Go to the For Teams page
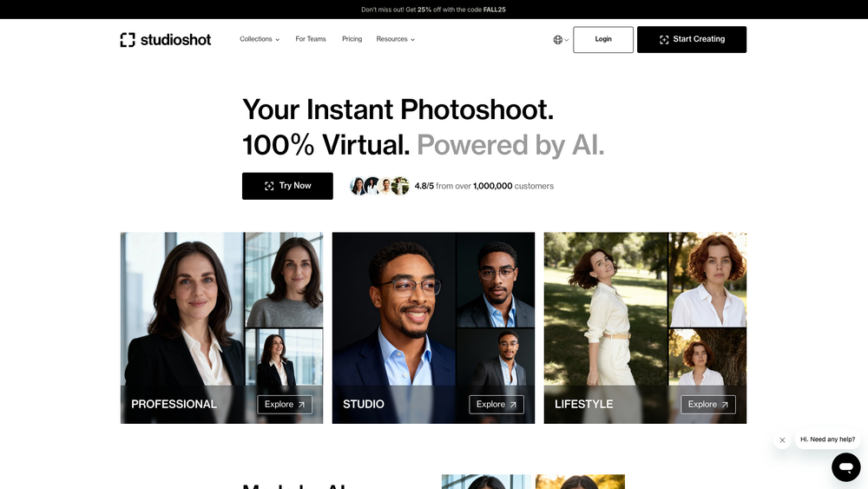 (x=311, y=39)
